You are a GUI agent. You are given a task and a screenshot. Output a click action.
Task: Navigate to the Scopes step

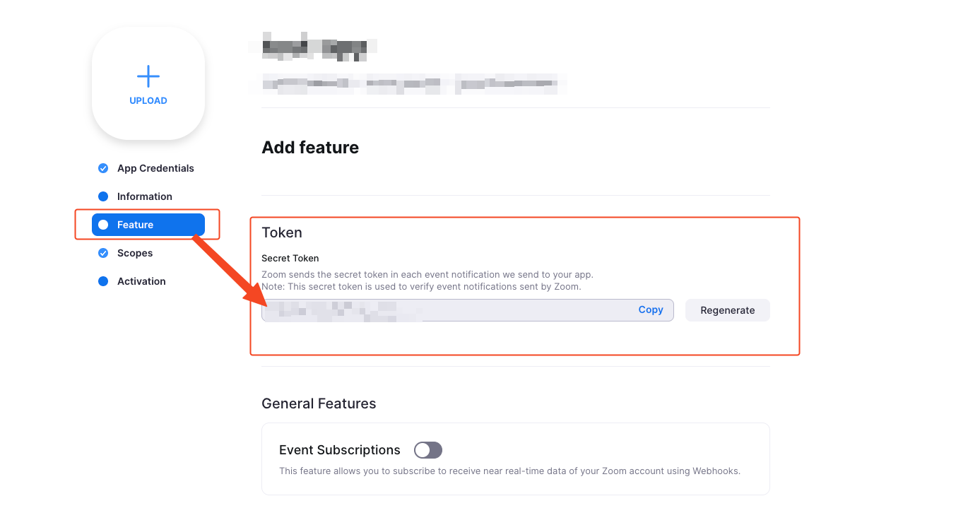135,253
